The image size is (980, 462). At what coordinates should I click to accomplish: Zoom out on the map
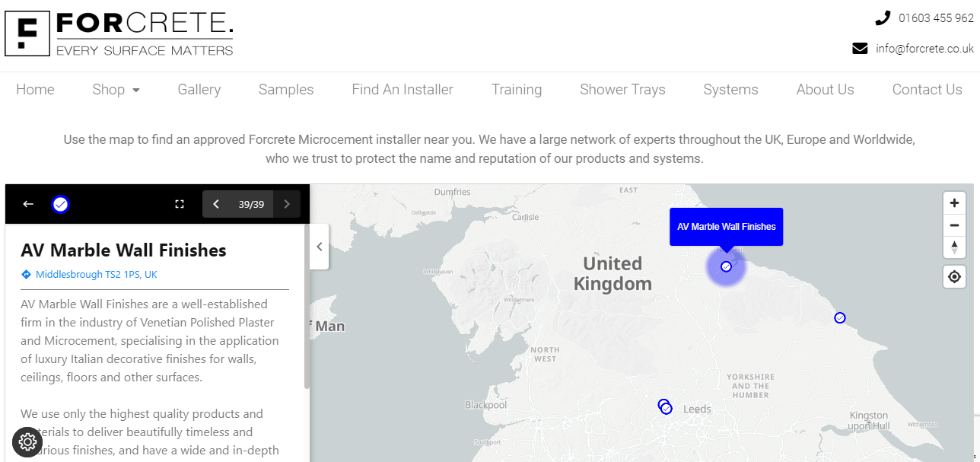[954, 225]
